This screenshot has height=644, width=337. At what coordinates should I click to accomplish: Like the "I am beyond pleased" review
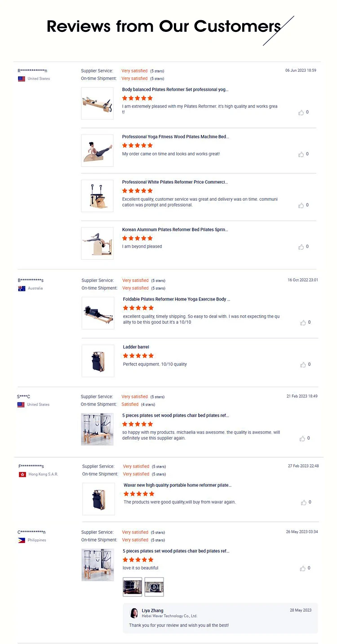tap(301, 247)
